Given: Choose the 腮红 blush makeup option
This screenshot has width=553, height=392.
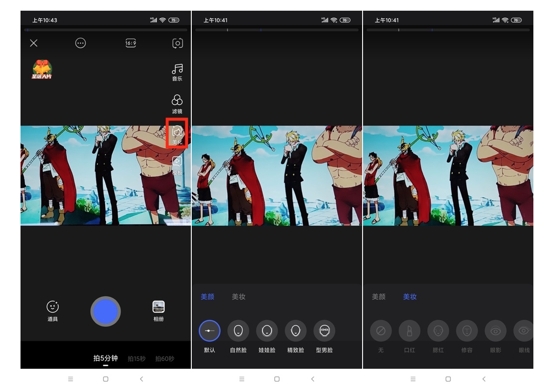Looking at the screenshot, I should [438, 337].
